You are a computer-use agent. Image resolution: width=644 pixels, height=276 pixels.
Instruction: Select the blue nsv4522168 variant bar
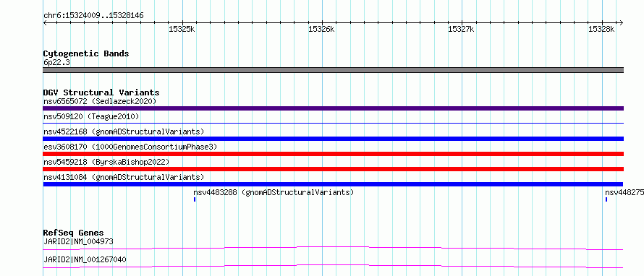point(333,139)
